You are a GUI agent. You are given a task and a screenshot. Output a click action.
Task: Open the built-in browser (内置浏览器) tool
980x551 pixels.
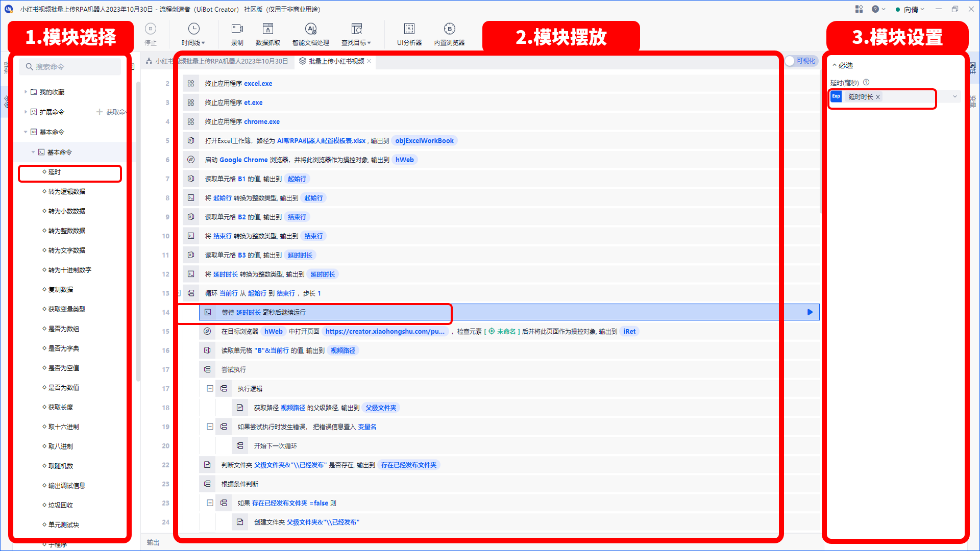[x=449, y=34]
